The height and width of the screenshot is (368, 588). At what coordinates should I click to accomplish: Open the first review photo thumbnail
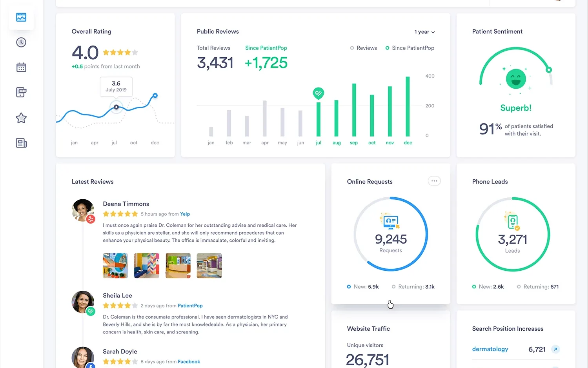(115, 266)
